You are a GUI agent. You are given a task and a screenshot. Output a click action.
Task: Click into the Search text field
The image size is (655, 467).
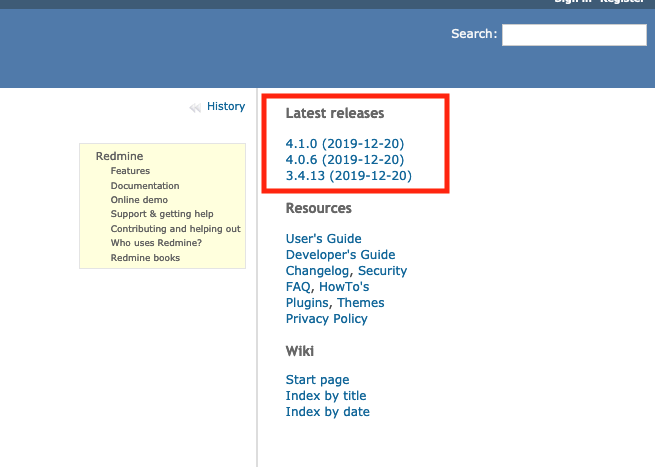click(574, 35)
